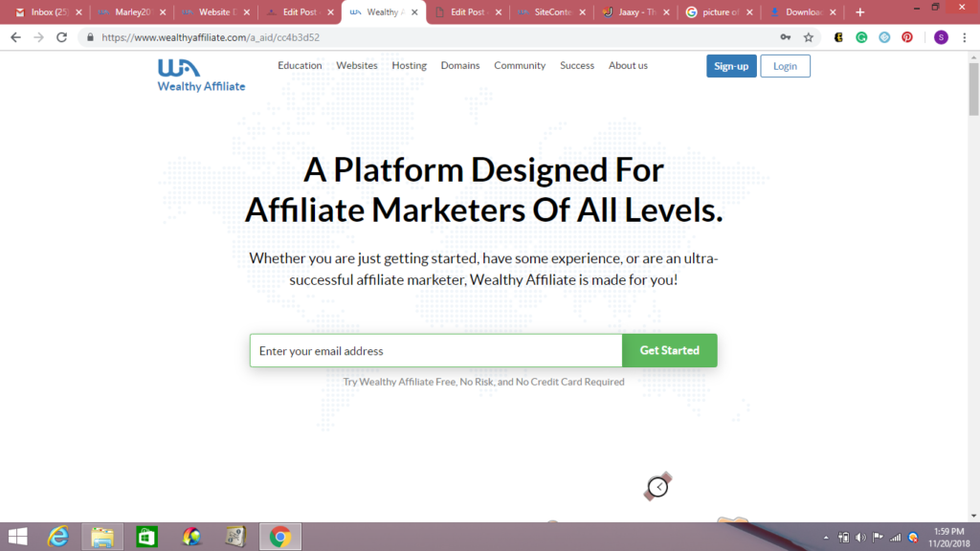This screenshot has width=980, height=551.
Task: Open Community nav menu
Action: pyautogui.click(x=520, y=66)
